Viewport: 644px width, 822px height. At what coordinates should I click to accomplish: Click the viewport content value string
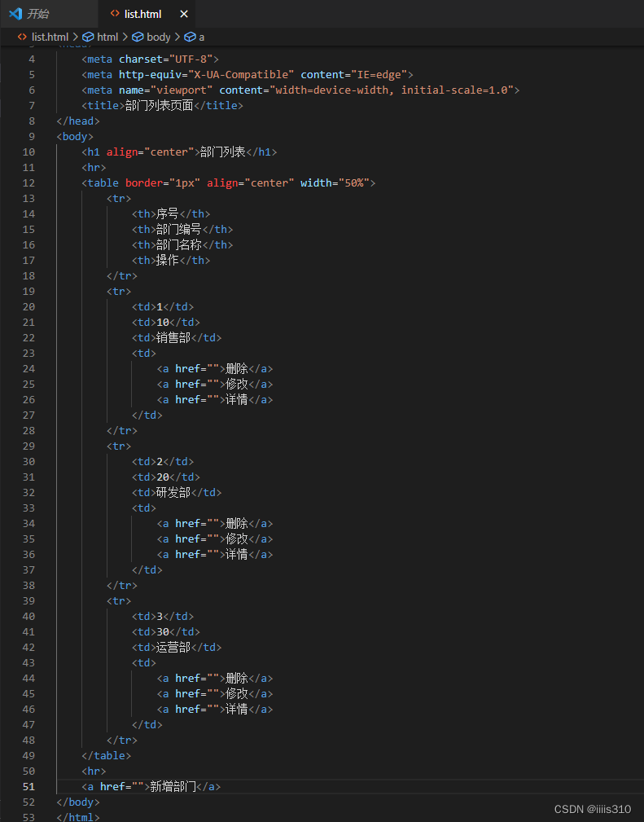pos(392,90)
